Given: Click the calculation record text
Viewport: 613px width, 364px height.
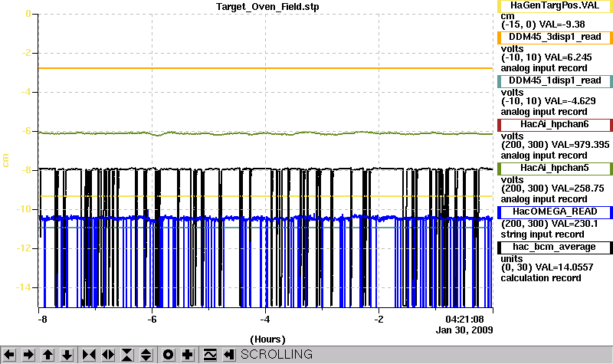Looking at the screenshot, I should tap(541, 278).
